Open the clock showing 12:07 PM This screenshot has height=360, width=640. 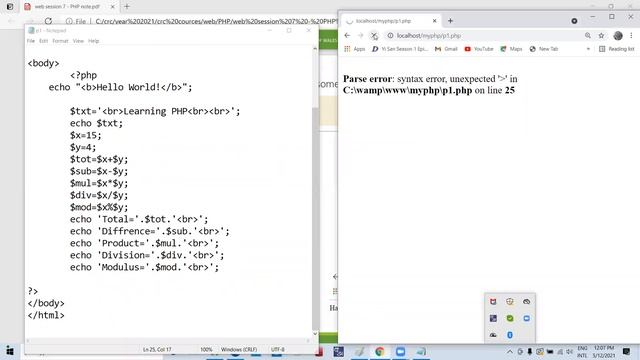pyautogui.click(x=604, y=352)
